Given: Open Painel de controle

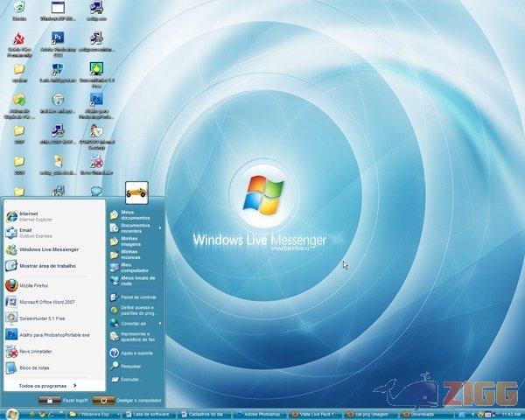Looking at the screenshot, I should (x=136, y=297).
